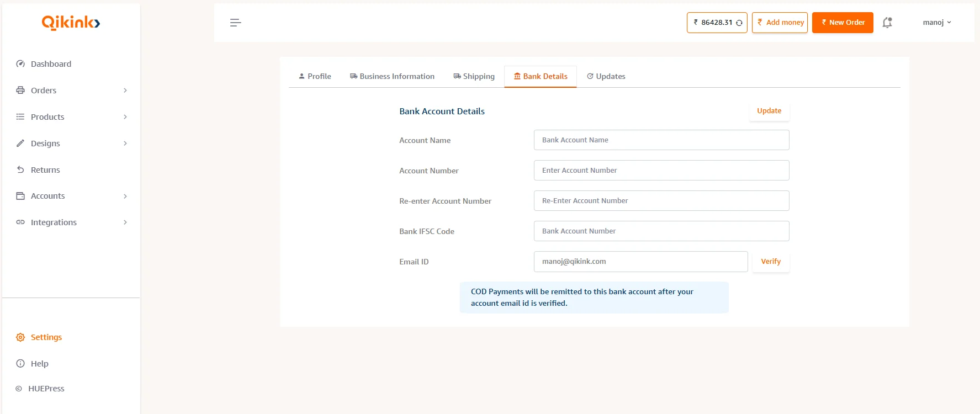The image size is (980, 414).
Task: Switch to the Profile tab
Action: (315, 76)
